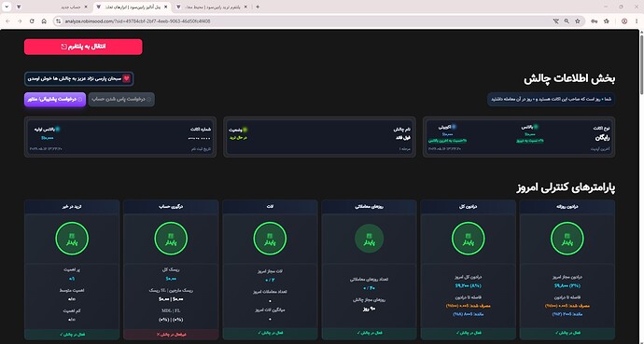
Task: Click the ریسک کل label
Action: click(x=171, y=269)
